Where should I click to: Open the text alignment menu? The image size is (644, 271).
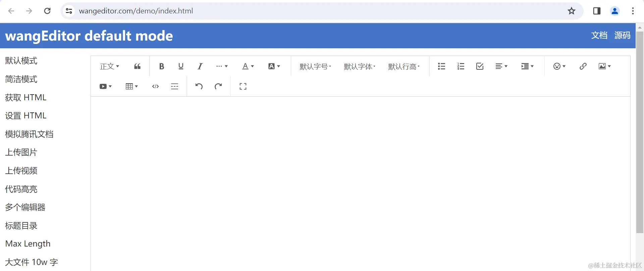pos(501,66)
